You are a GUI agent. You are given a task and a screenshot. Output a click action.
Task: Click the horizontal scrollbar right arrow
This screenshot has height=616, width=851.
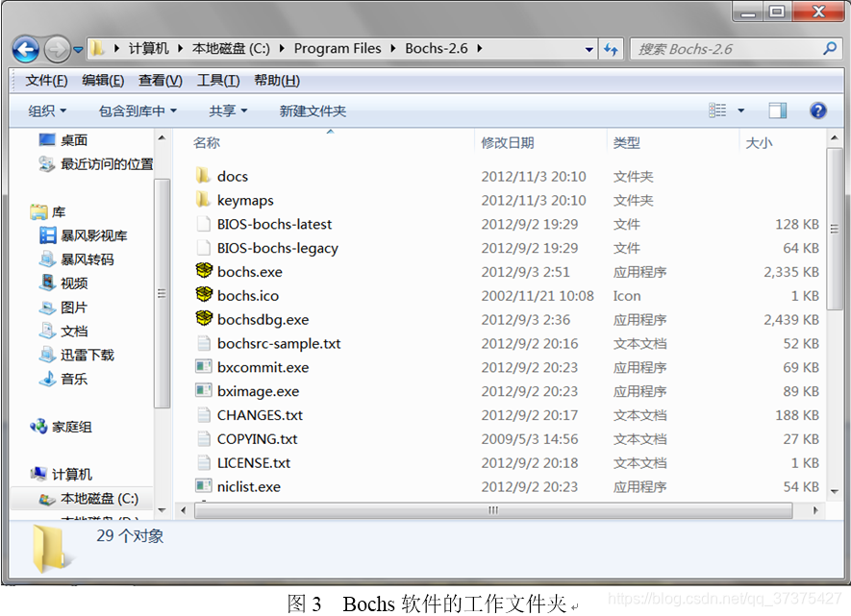click(815, 510)
